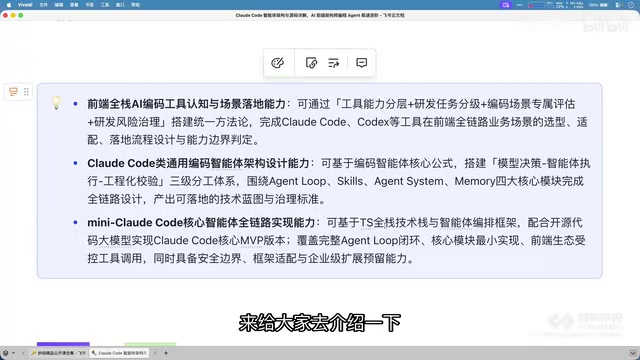Open the 查看 menu

tap(74, 5)
